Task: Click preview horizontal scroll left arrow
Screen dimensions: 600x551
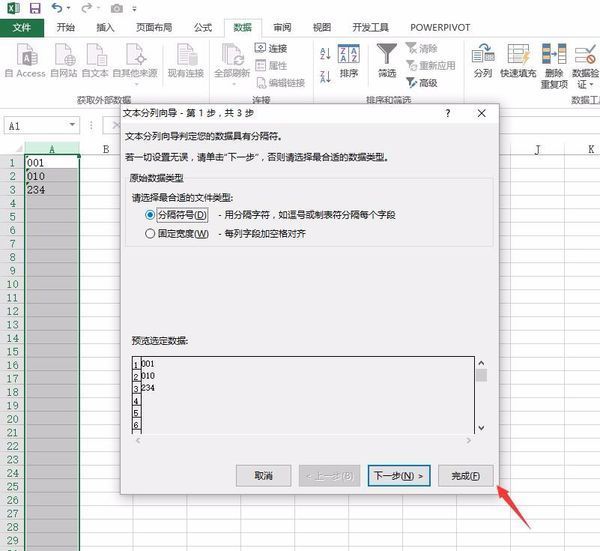Action: (x=138, y=440)
